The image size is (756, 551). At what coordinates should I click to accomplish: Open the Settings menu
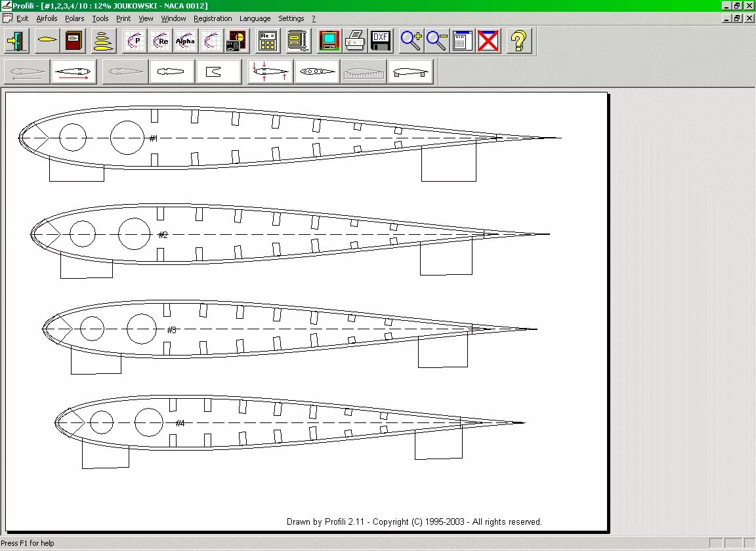[291, 18]
